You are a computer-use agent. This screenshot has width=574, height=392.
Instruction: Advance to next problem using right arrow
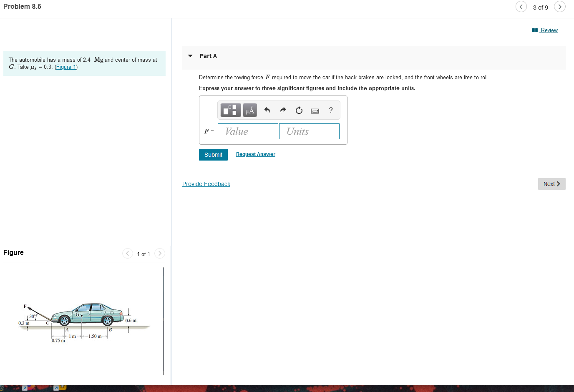560,7
